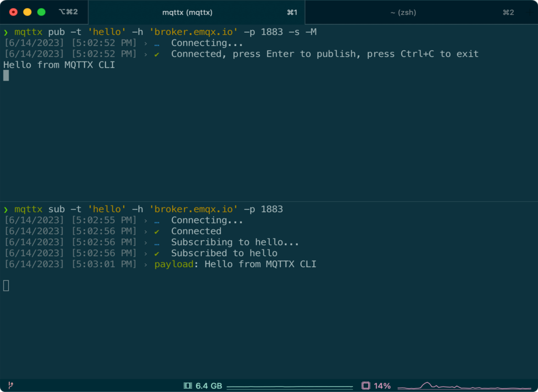Click the git branch icon in status bar
The height and width of the screenshot is (392, 538).
pos(11,385)
